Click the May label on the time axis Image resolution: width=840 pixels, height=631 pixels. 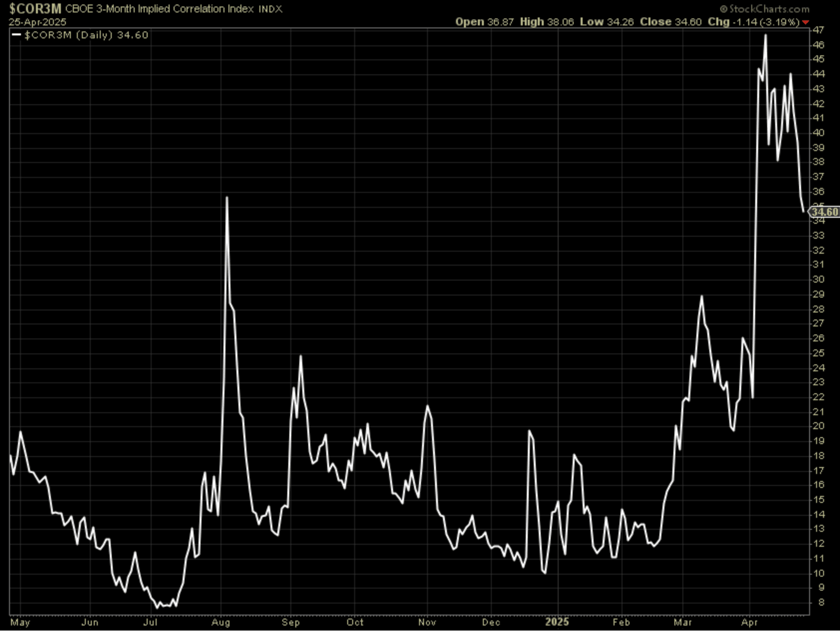tap(20, 622)
